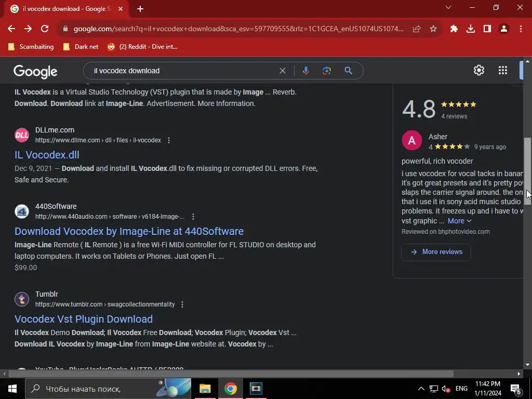Open Download Vocodex at 440Software link

(129, 231)
